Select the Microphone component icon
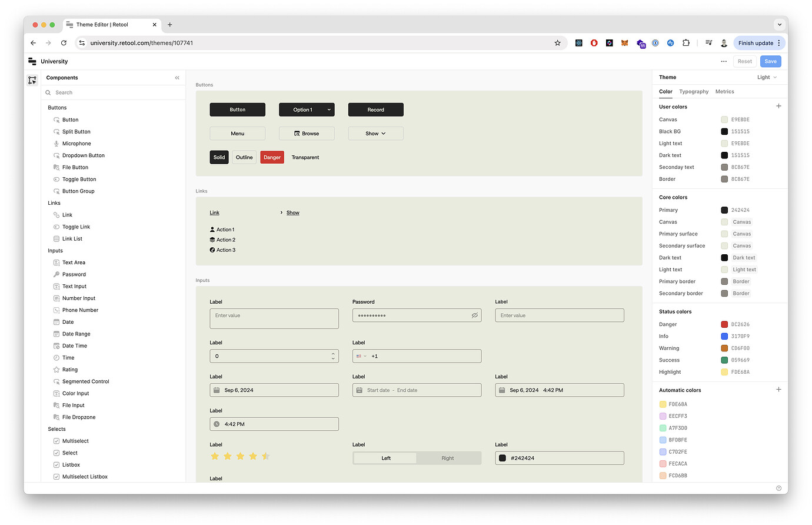The width and height of the screenshot is (812, 525). (56, 144)
